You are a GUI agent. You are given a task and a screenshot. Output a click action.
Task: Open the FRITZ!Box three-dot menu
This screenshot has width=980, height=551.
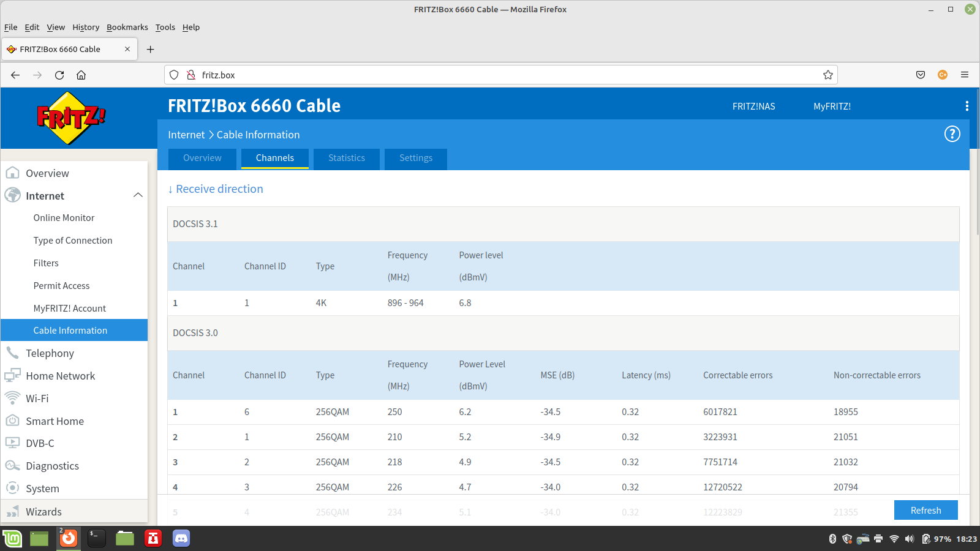(x=967, y=106)
